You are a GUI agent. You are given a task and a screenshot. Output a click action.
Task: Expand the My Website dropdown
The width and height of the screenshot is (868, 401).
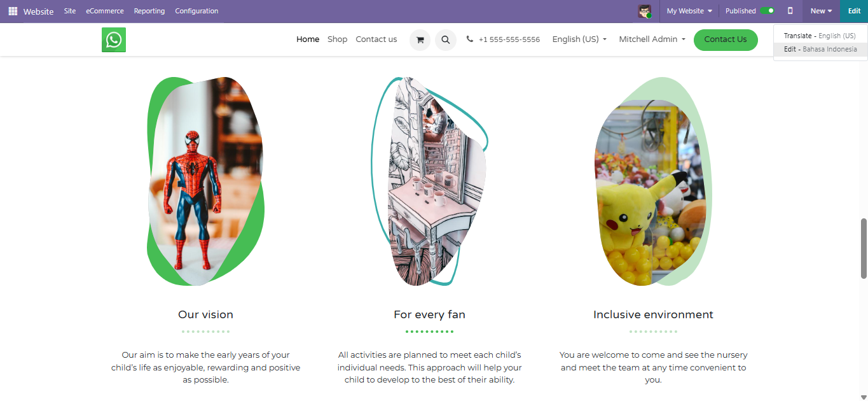[689, 11]
